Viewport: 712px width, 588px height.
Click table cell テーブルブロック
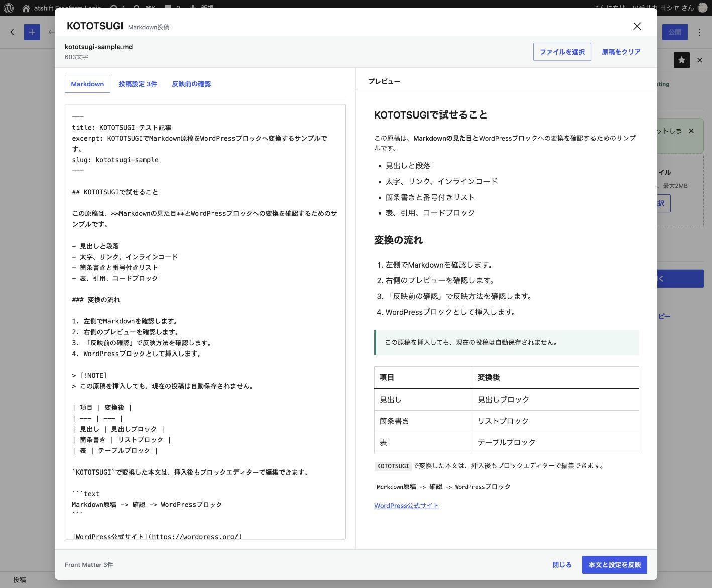pyautogui.click(x=555, y=443)
